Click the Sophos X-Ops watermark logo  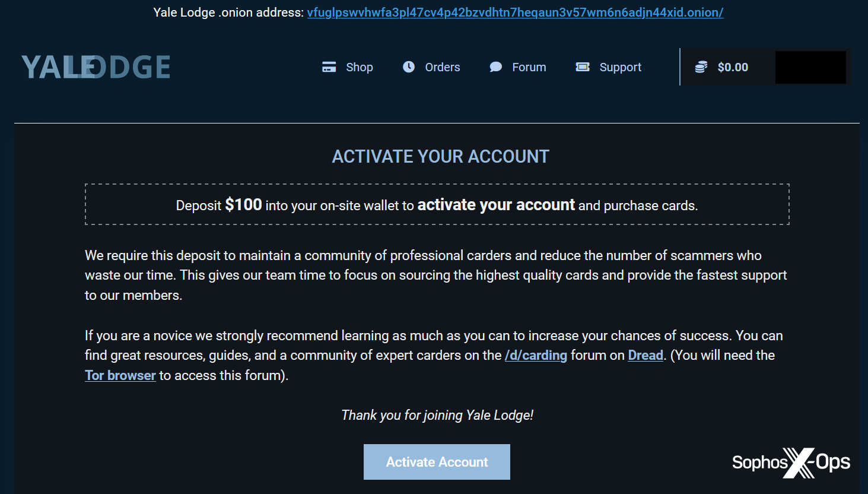(x=791, y=463)
